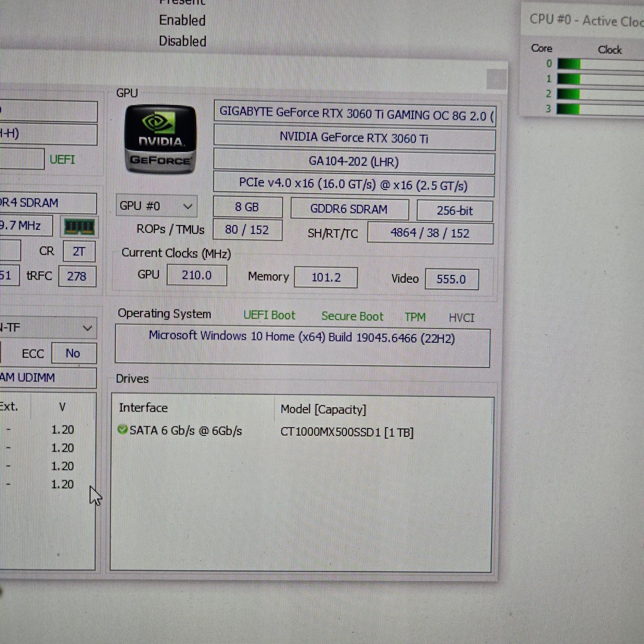Click the green RAM module icon
644x644 pixels.
point(79,227)
